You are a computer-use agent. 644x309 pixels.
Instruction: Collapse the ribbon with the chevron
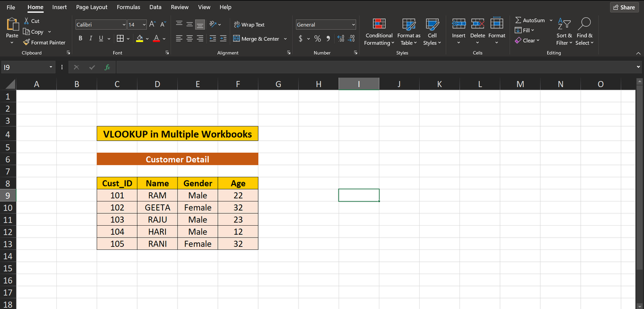click(x=638, y=53)
